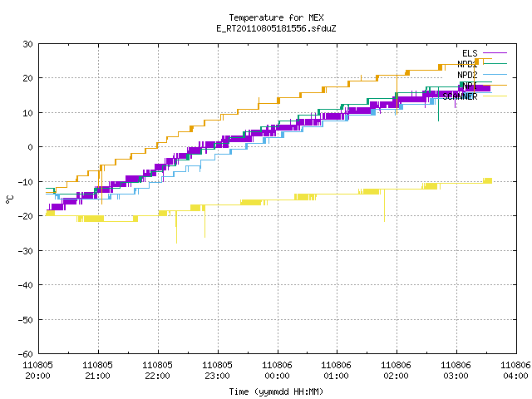Click the y-axis tick label -10
The height and width of the screenshot is (399, 532).
(26, 182)
